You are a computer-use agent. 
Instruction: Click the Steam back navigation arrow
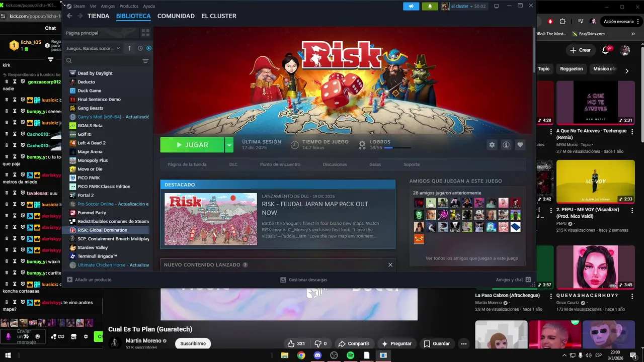(69, 16)
